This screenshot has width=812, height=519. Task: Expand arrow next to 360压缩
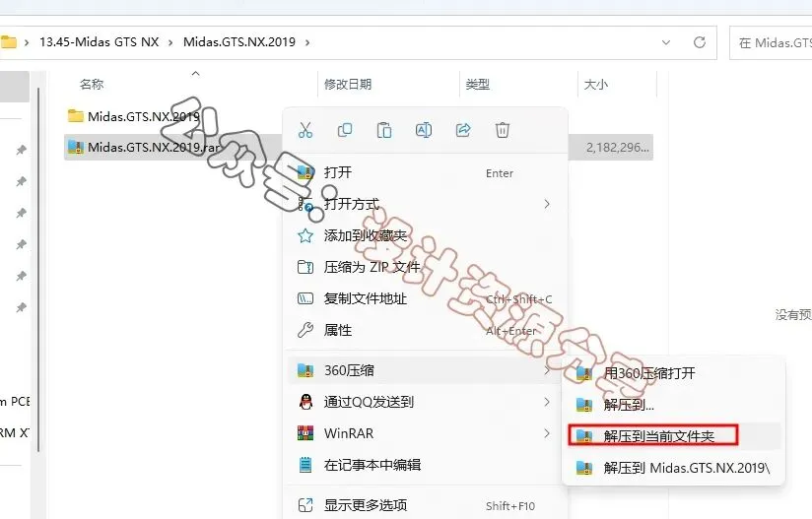click(x=547, y=370)
